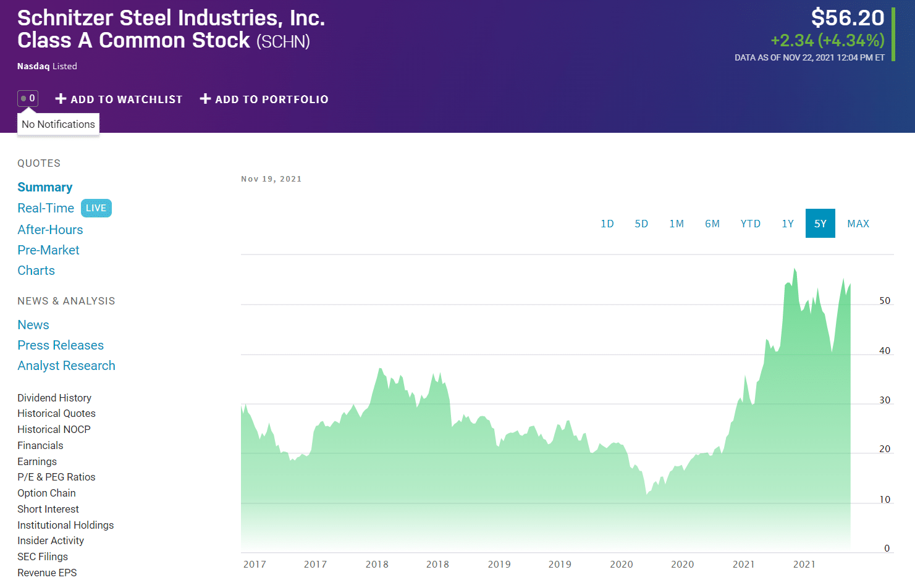
Task: Click the 30 y-axis label
Action: coord(885,400)
